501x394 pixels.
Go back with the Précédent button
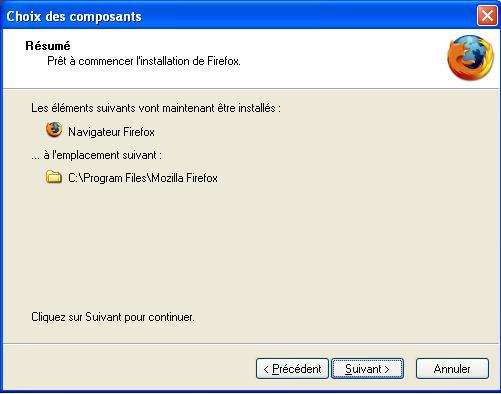[x=292, y=369]
